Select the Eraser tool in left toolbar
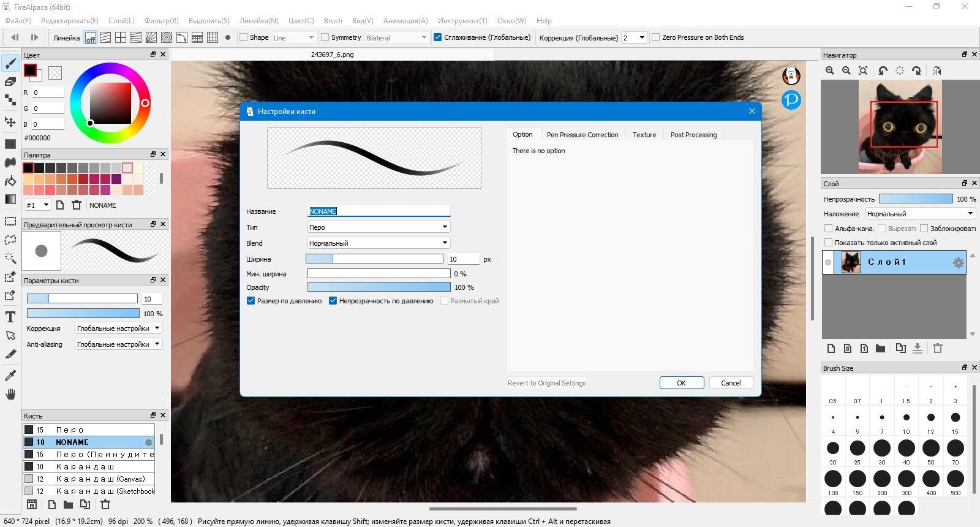This screenshot has width=980, height=527. (x=10, y=82)
